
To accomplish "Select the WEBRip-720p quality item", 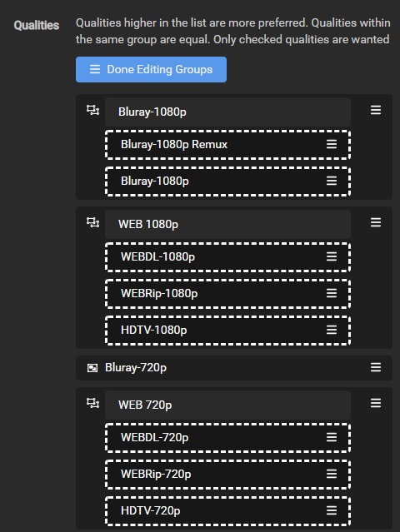I will 227,475.
